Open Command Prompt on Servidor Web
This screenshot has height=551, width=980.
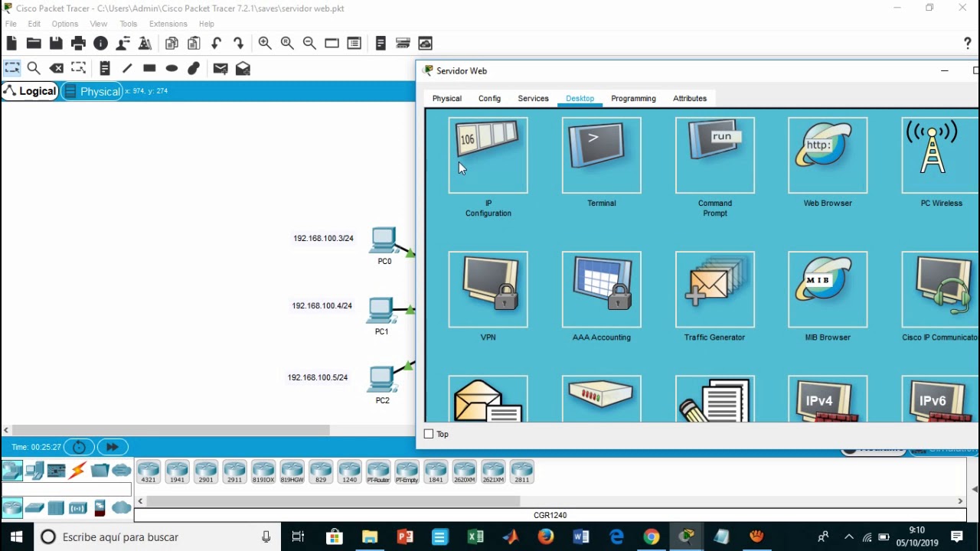point(714,155)
